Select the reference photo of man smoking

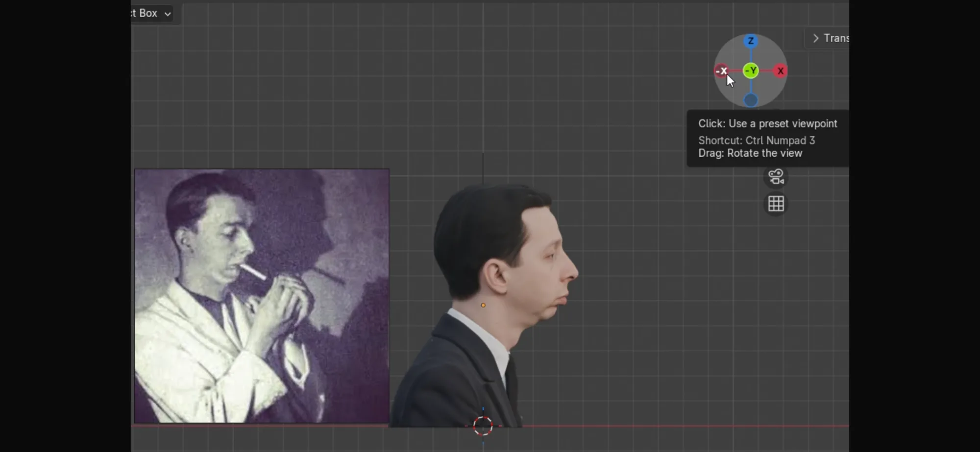pyautogui.click(x=262, y=296)
